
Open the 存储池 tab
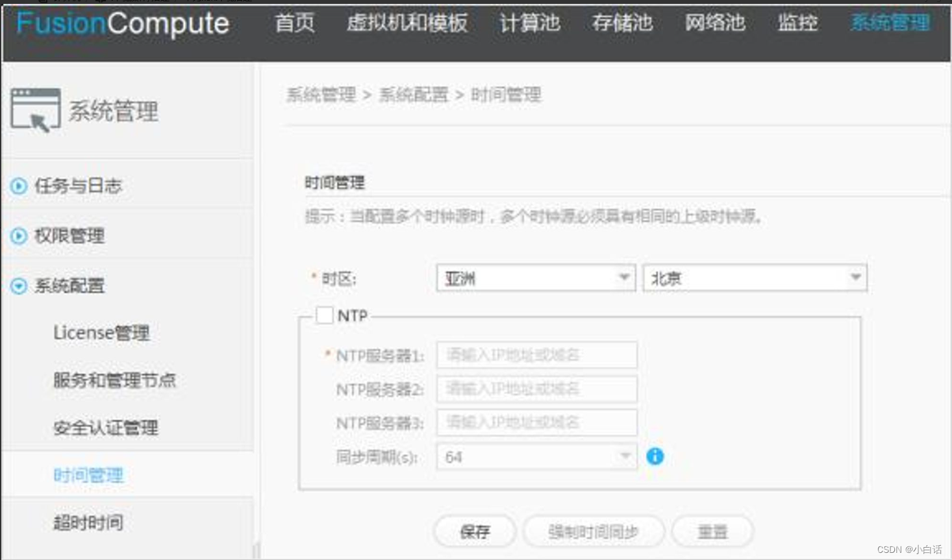click(622, 23)
